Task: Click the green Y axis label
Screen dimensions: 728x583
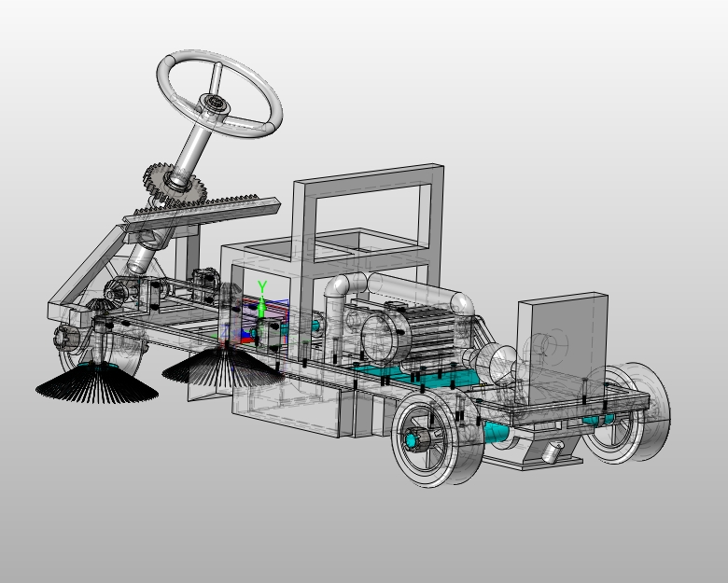Action: tap(262, 287)
